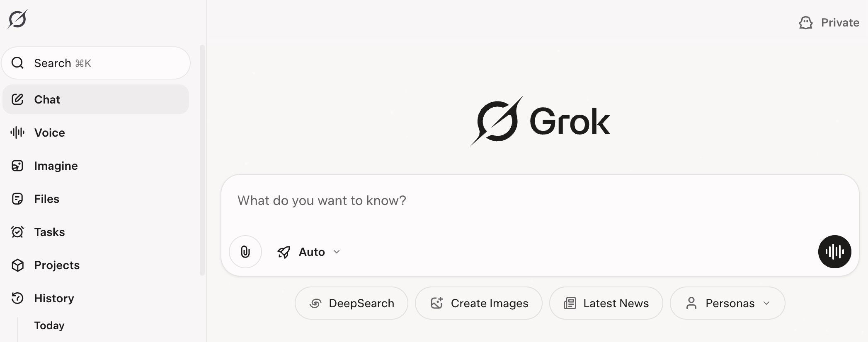The height and width of the screenshot is (342, 868).
Task: Click the Files sidebar icon
Action: click(x=17, y=199)
